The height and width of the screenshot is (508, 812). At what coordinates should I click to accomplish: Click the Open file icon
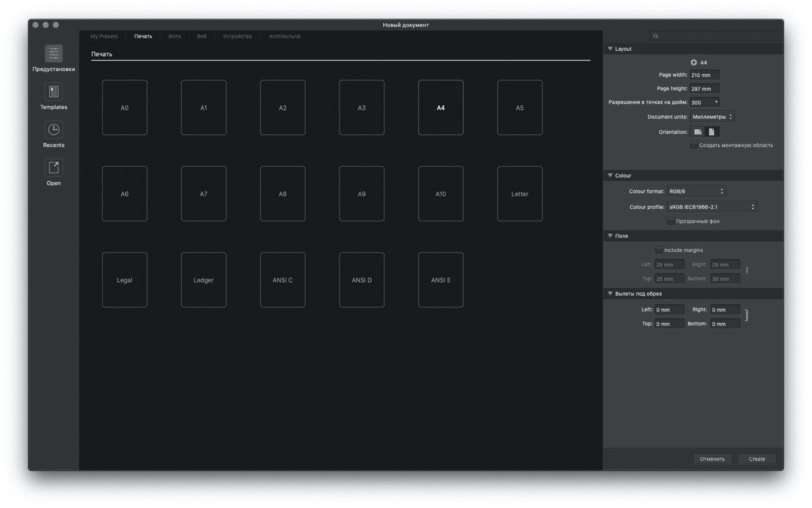(54, 168)
